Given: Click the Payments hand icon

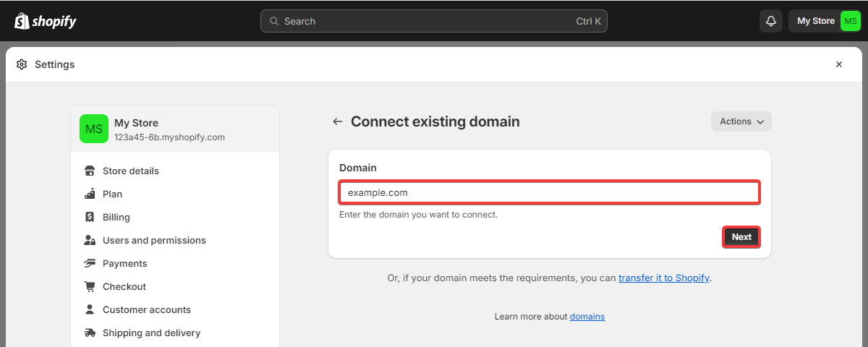Looking at the screenshot, I should 90,264.
